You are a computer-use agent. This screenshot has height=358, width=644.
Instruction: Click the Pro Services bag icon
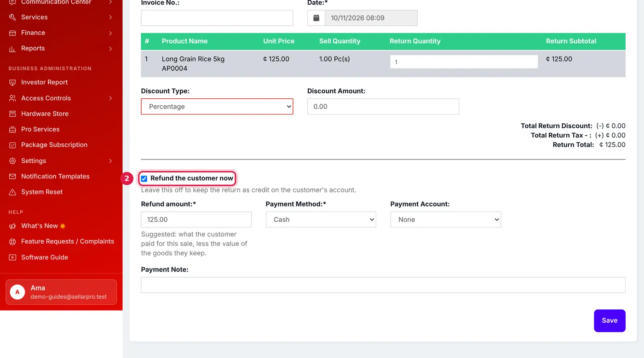(x=12, y=129)
